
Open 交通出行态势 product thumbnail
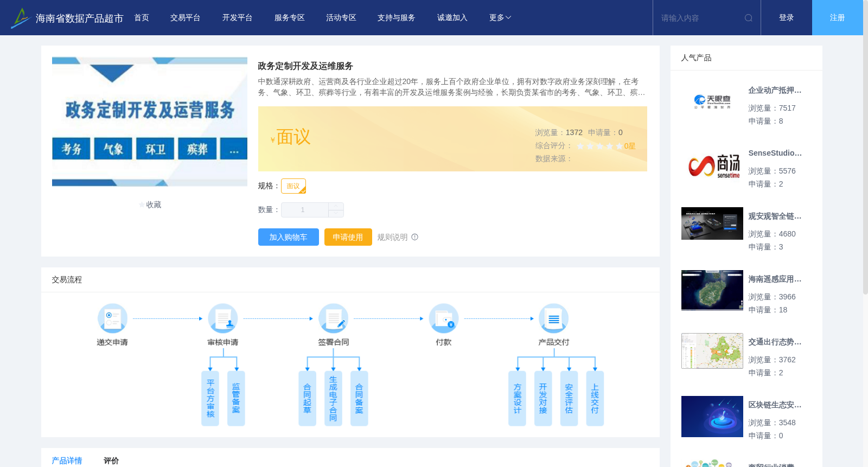coord(712,351)
